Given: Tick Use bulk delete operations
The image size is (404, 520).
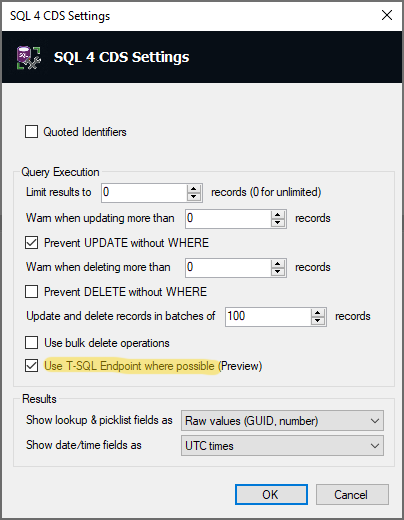Looking at the screenshot, I should click(x=31, y=342).
